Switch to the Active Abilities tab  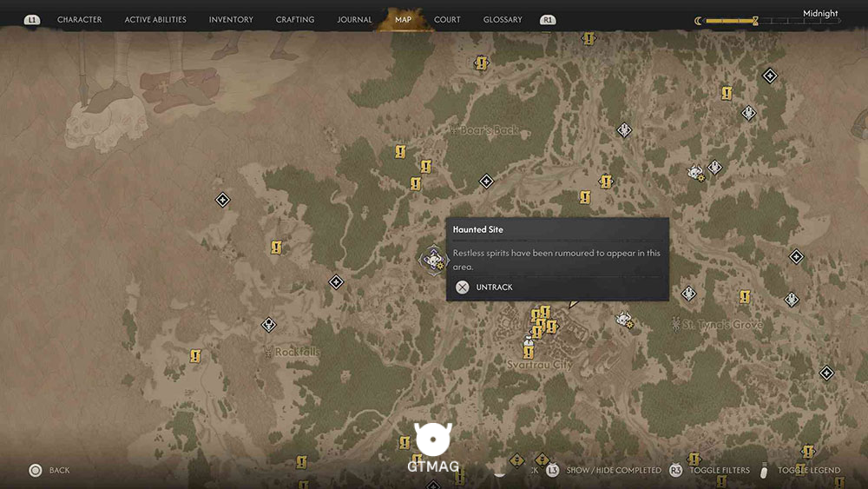(155, 19)
